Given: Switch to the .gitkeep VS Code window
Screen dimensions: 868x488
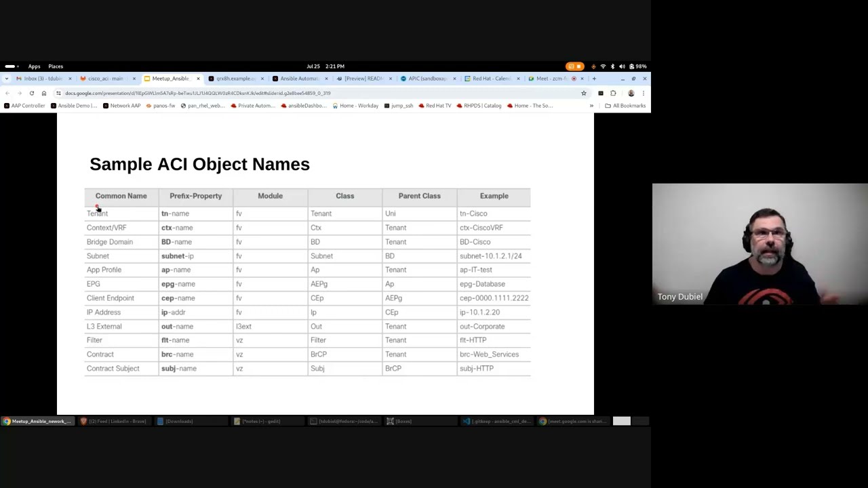Looking at the screenshot, I should click(x=496, y=422).
